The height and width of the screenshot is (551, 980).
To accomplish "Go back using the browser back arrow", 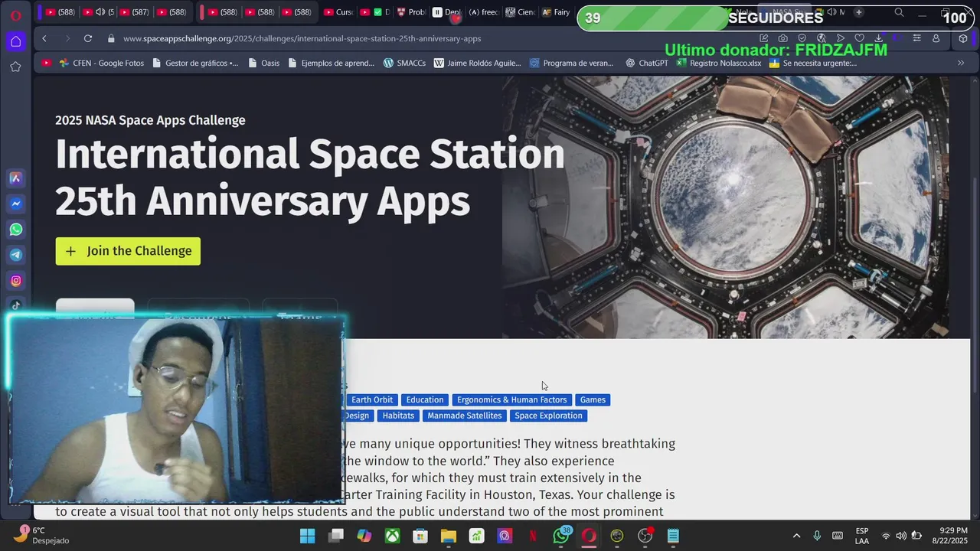I will pos(44,38).
